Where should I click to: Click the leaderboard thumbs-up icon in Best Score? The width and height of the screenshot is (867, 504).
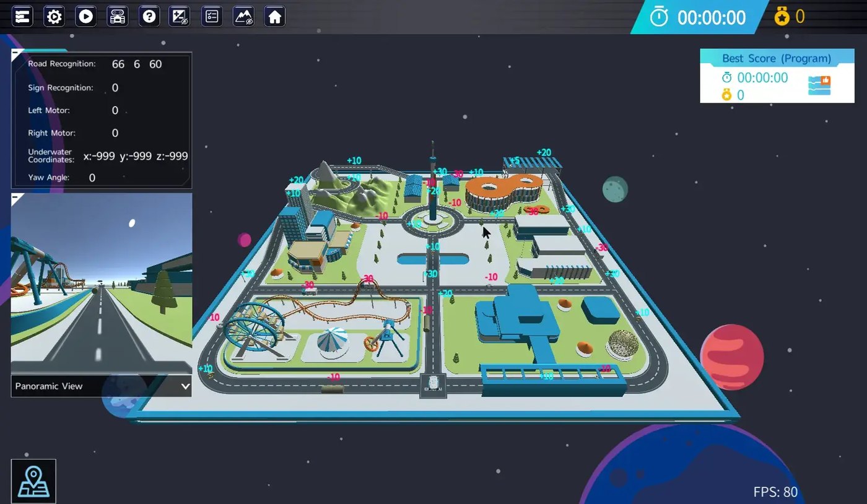pyautogui.click(x=819, y=85)
